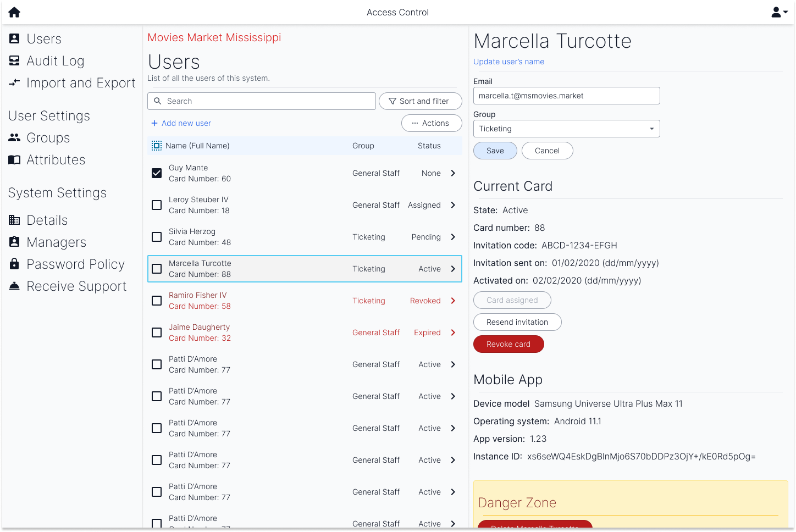This screenshot has width=796, height=532.
Task: Click the Update user's name link
Action: pos(508,62)
